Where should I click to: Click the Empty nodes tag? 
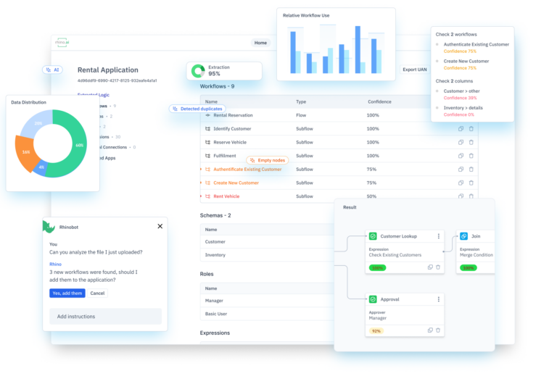point(268,160)
